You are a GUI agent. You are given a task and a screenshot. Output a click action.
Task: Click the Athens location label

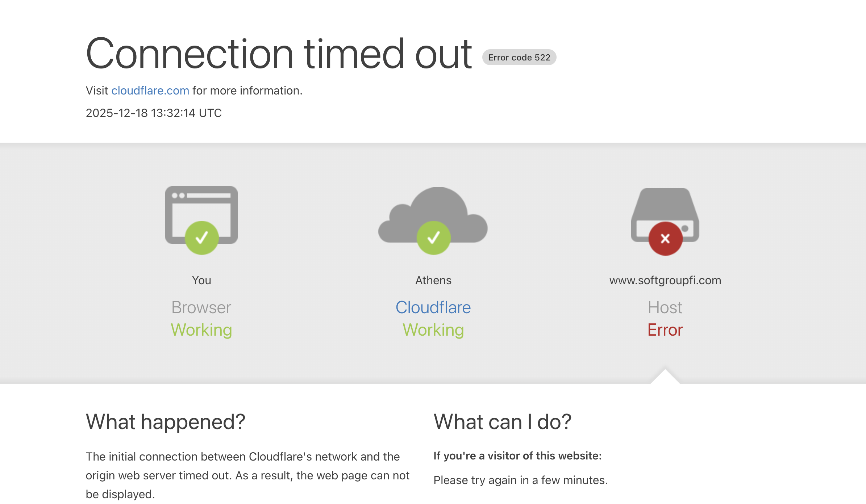(x=433, y=280)
